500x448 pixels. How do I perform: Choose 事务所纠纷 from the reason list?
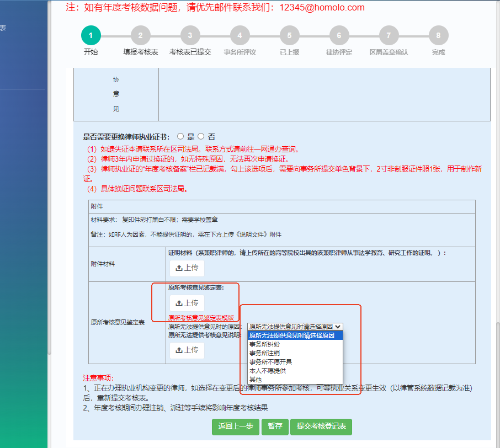tap(264, 344)
